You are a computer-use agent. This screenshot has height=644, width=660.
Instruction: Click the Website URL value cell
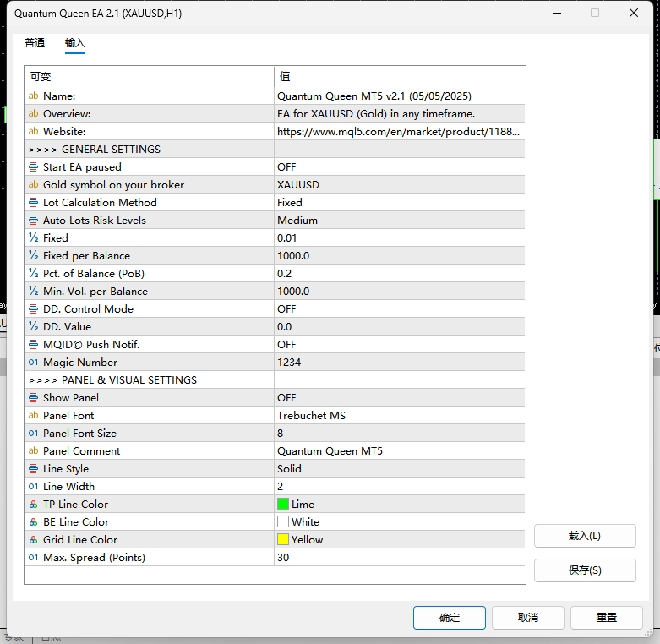(x=400, y=131)
